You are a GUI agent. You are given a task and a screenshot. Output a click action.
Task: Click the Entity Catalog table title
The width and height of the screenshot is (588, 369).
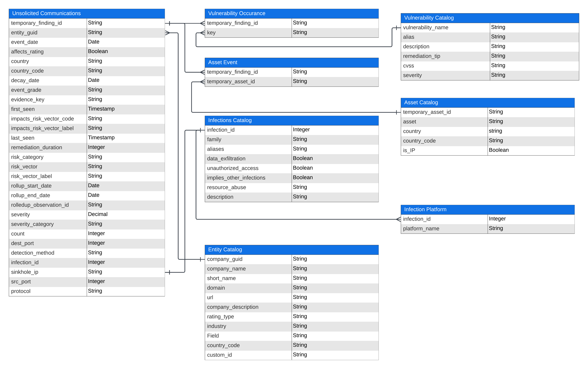pos(291,249)
